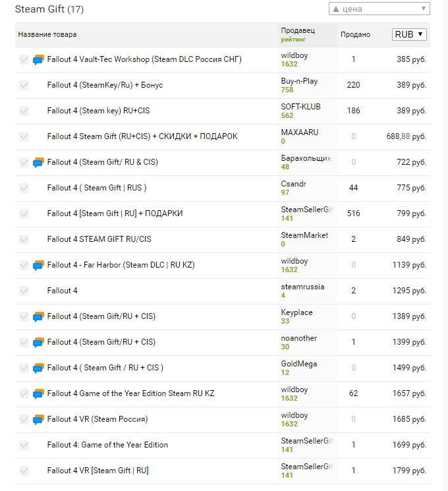Open the RUB currency dropdown

tap(409, 34)
